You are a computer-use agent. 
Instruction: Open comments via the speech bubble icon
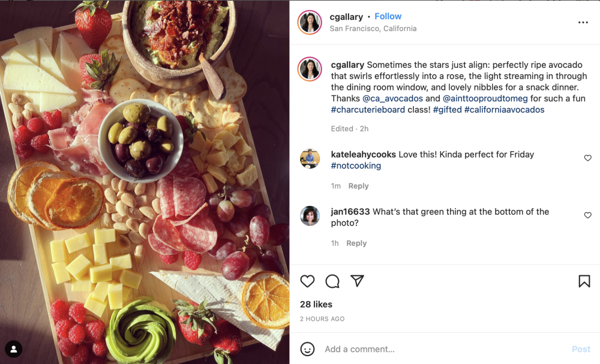tap(332, 281)
